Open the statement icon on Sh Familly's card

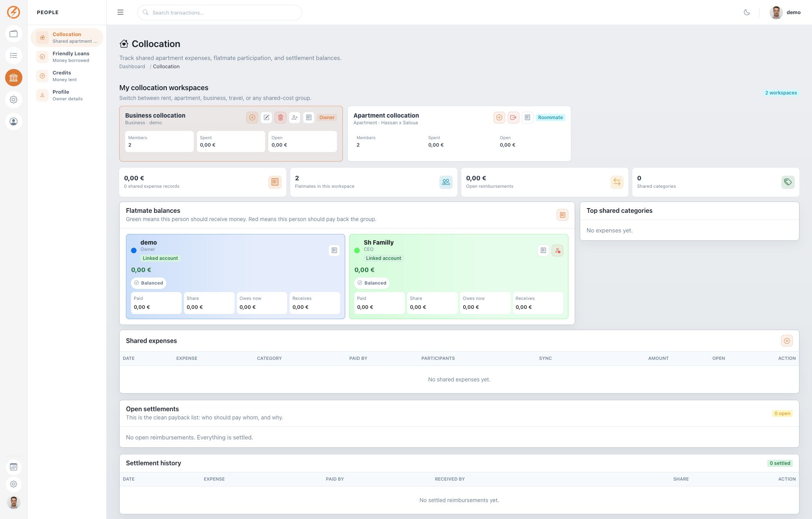click(543, 250)
